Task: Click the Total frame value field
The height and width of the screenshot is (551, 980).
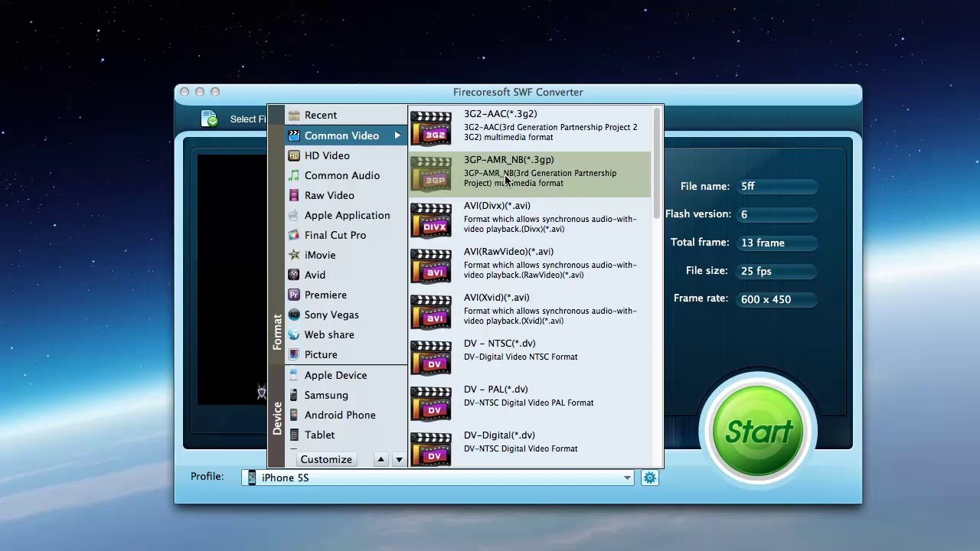Action: [778, 243]
